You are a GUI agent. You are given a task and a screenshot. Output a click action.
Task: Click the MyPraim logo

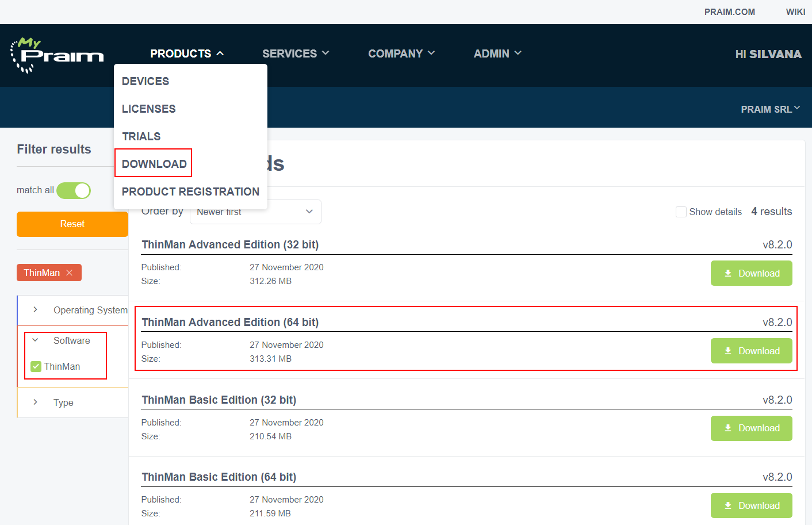click(57, 55)
